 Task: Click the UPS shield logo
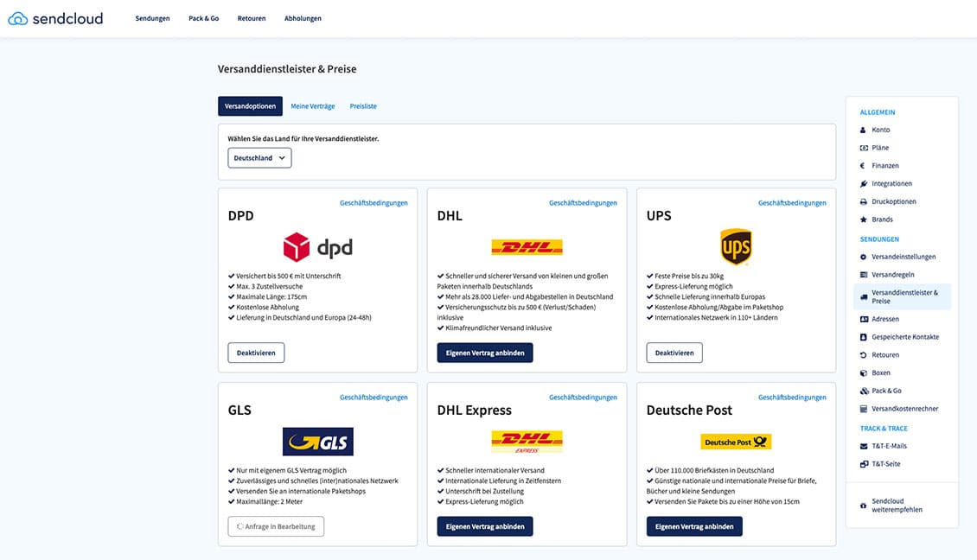coord(736,246)
